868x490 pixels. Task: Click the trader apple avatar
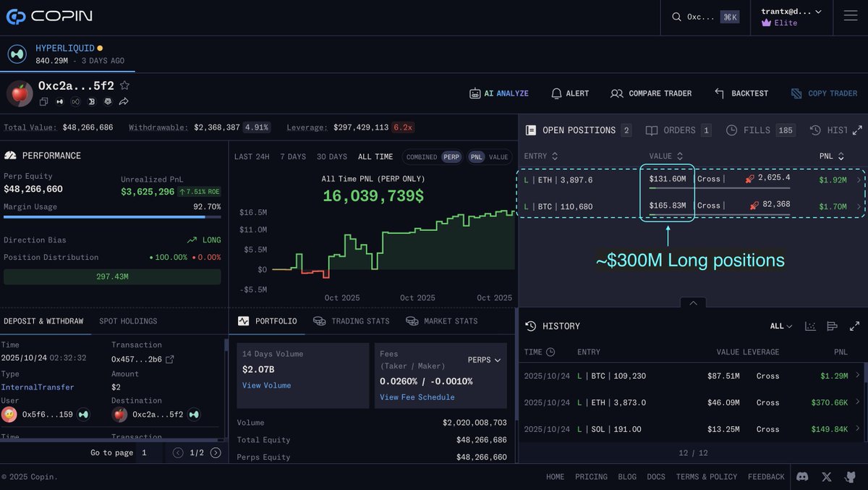point(20,93)
